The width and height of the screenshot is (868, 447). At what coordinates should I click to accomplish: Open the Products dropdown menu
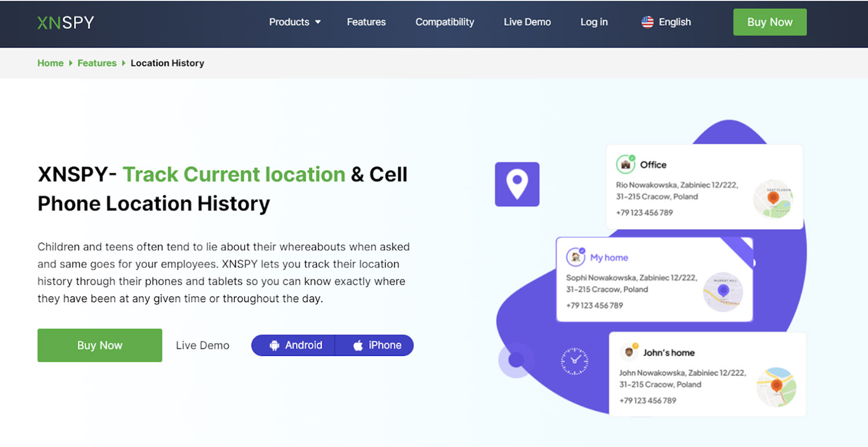pos(295,22)
